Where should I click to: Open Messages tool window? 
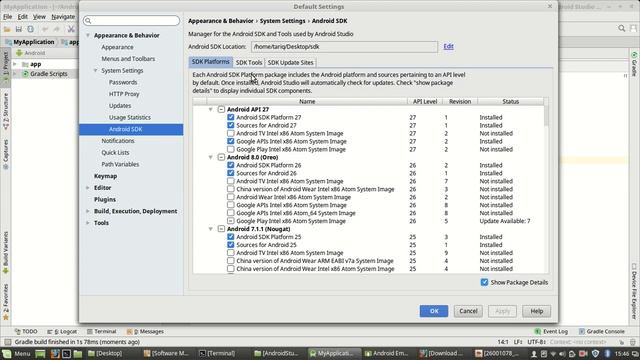point(145,331)
